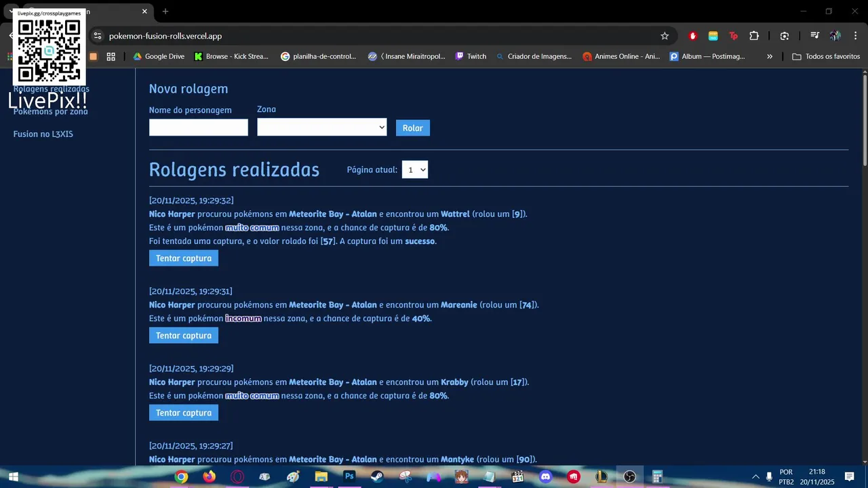This screenshot has width=868, height=488.
Task: Go to Fusion no L3XIS sidebar link
Action: click(x=43, y=134)
